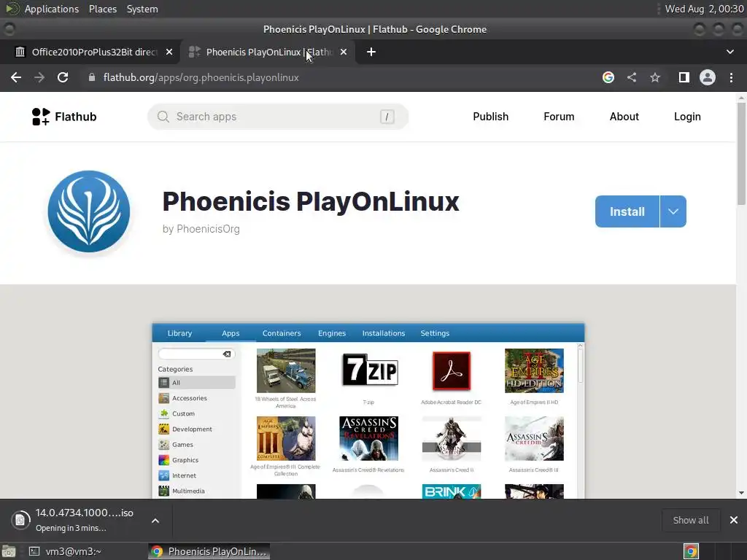Select the Phoenicis PlayOnLinux browser tab
The width and height of the screenshot is (747, 560).
(x=267, y=52)
